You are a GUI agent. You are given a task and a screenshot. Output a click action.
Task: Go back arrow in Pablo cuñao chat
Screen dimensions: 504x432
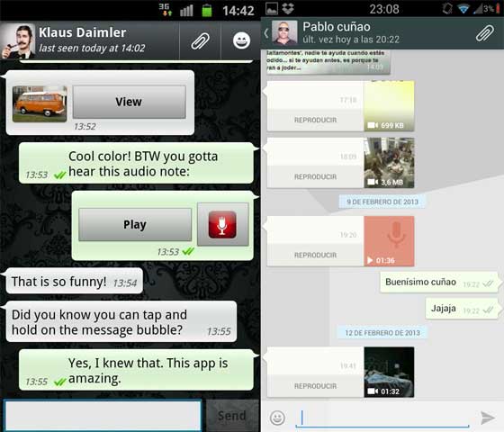(x=266, y=33)
